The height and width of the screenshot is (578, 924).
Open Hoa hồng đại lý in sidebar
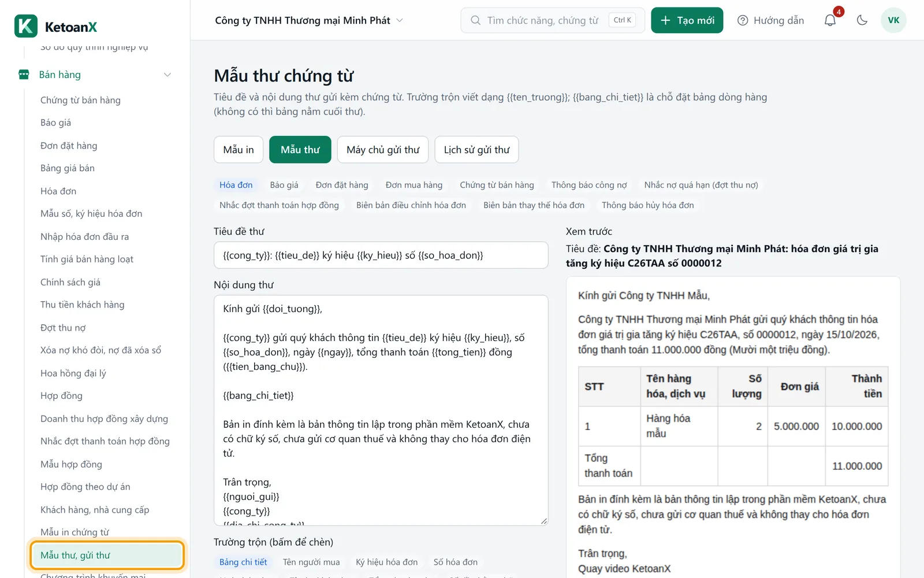pyautogui.click(x=73, y=373)
